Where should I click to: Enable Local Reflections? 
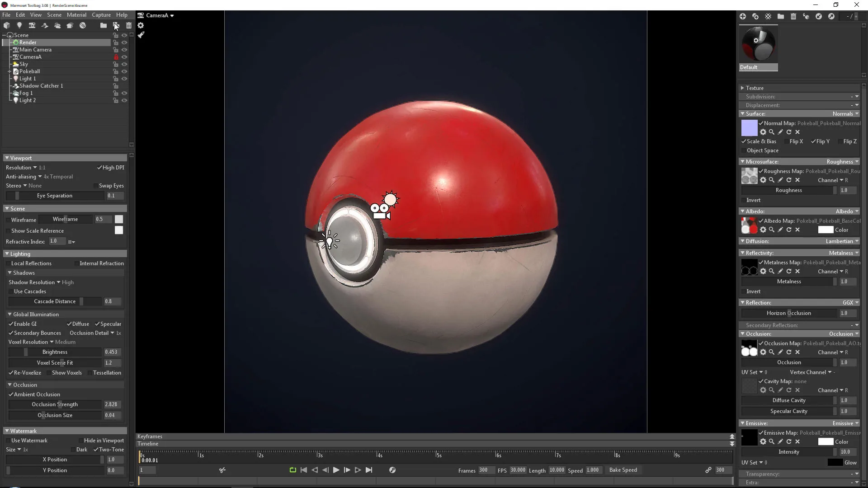point(8,263)
